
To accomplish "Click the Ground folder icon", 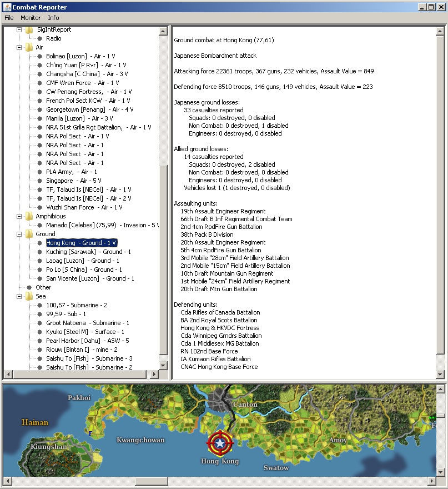I will (x=29, y=234).
